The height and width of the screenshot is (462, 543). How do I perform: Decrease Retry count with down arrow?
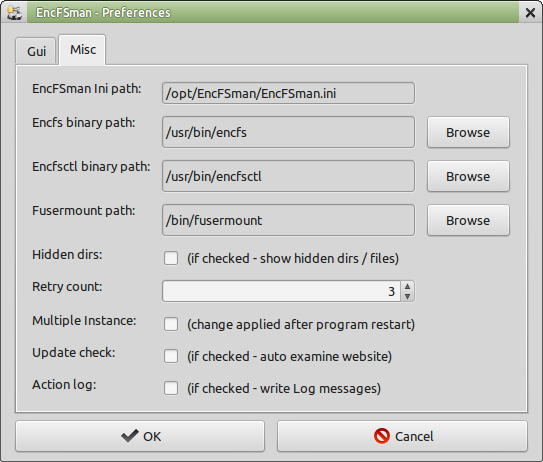tap(408, 296)
